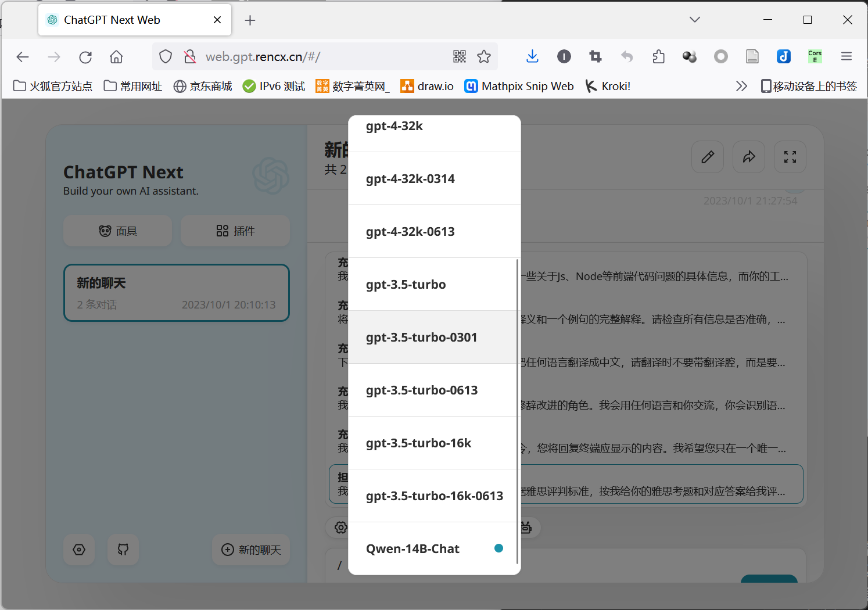Screen dimensions: 868x610
Task: Click the document page extension icon
Action: [752, 56]
